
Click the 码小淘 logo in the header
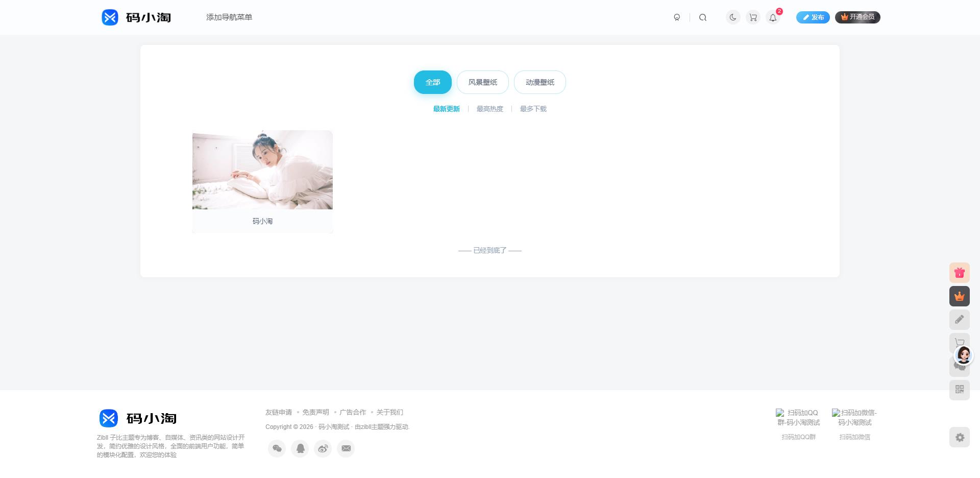136,17
